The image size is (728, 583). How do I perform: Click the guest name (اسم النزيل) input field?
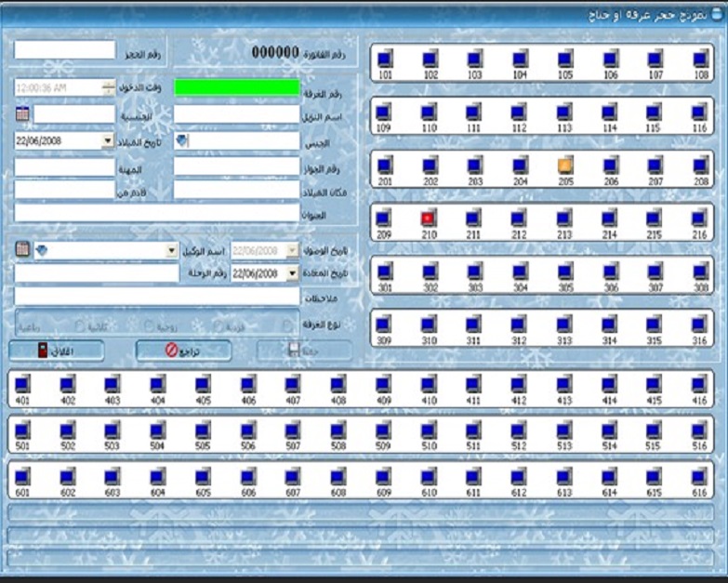click(x=236, y=113)
